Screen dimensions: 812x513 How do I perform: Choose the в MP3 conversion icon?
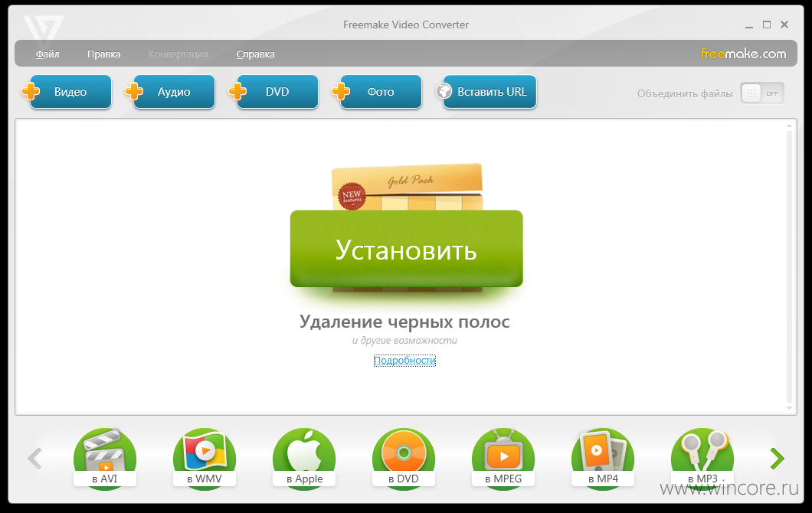[702, 458]
